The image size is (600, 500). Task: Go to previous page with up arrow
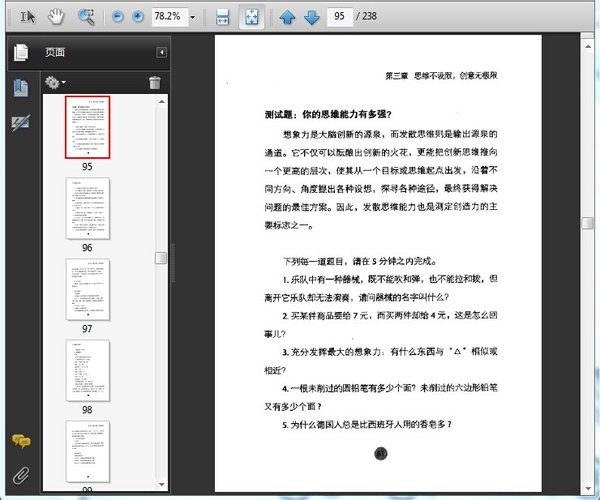click(287, 17)
